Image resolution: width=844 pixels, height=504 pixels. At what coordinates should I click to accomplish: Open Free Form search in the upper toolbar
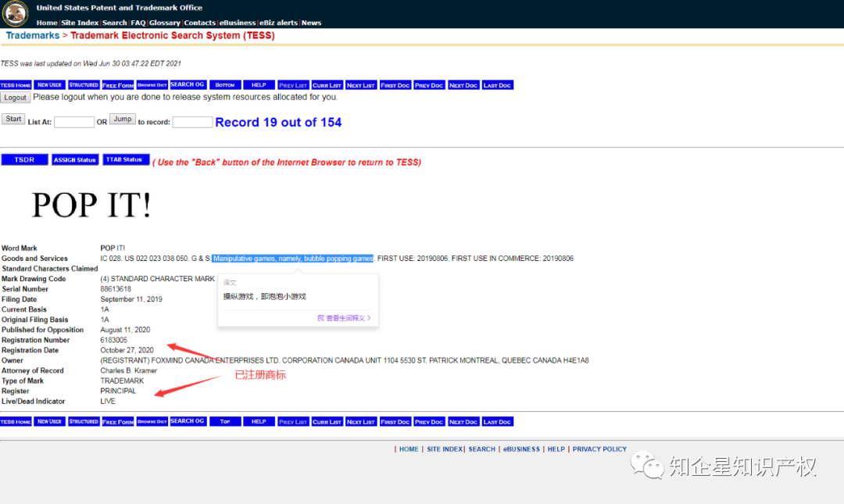point(118,85)
